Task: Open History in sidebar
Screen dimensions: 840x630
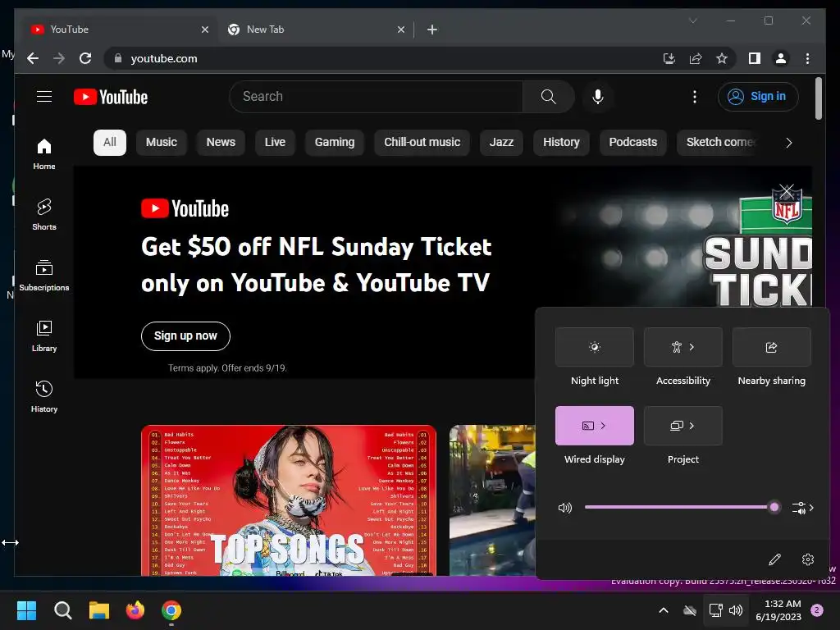Action: (44, 396)
